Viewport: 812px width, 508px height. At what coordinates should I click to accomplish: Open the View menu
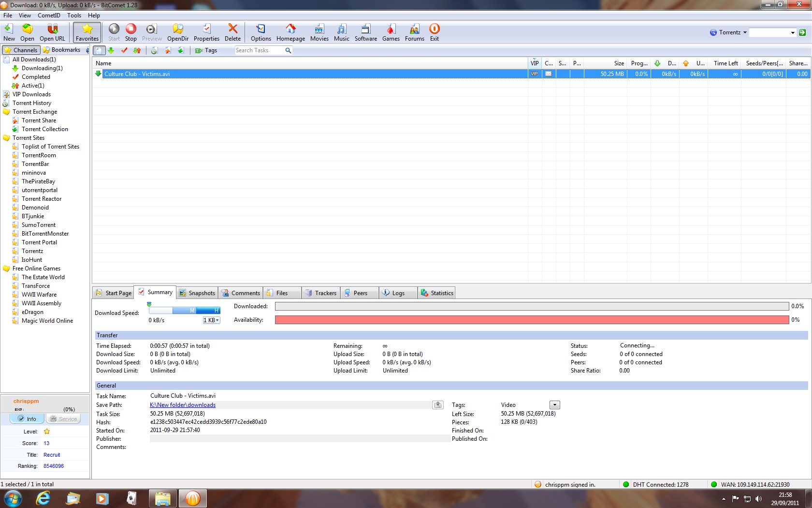[25, 15]
